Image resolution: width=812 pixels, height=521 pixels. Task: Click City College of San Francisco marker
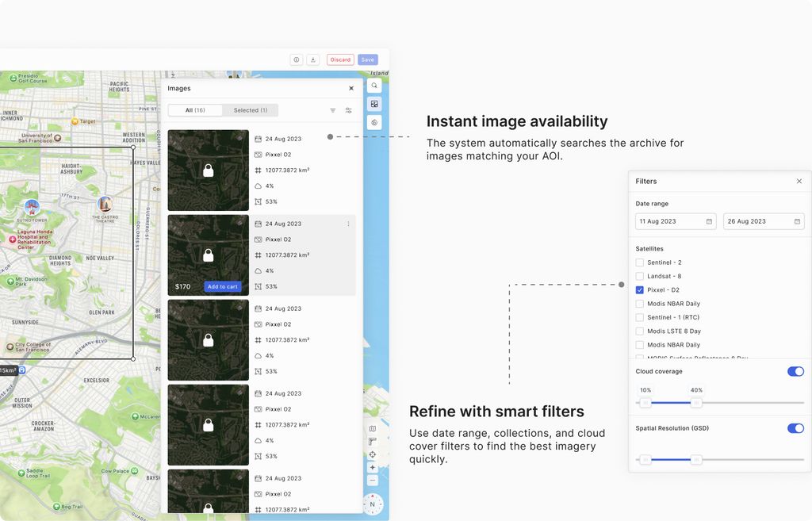click(10, 347)
